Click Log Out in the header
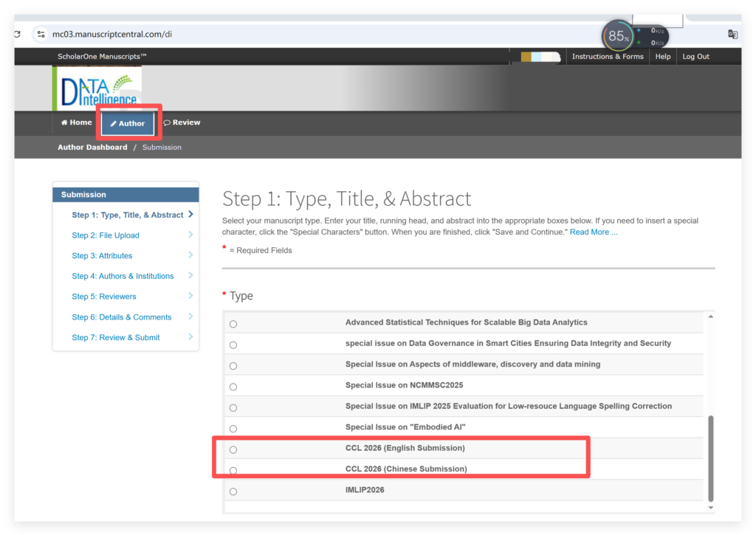This screenshot has width=756, height=535. pyautogui.click(x=695, y=56)
